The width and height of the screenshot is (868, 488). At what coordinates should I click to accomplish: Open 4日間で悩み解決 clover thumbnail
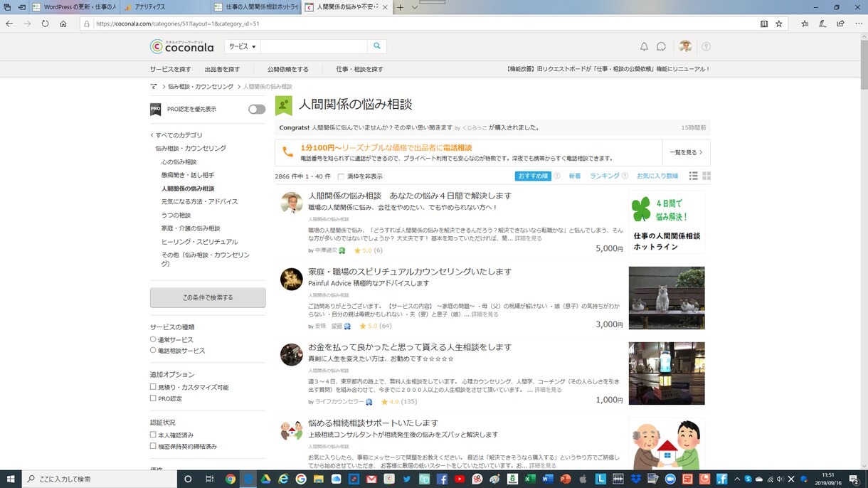point(667,222)
